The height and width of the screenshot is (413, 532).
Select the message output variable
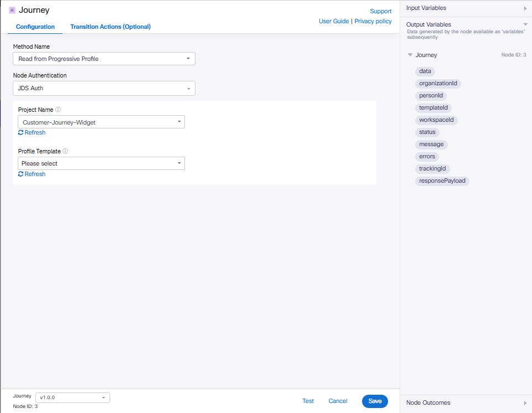coord(431,144)
